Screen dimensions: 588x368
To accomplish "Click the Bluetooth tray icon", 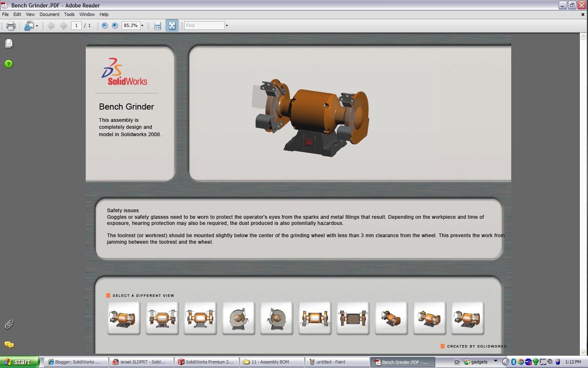I will 514,362.
